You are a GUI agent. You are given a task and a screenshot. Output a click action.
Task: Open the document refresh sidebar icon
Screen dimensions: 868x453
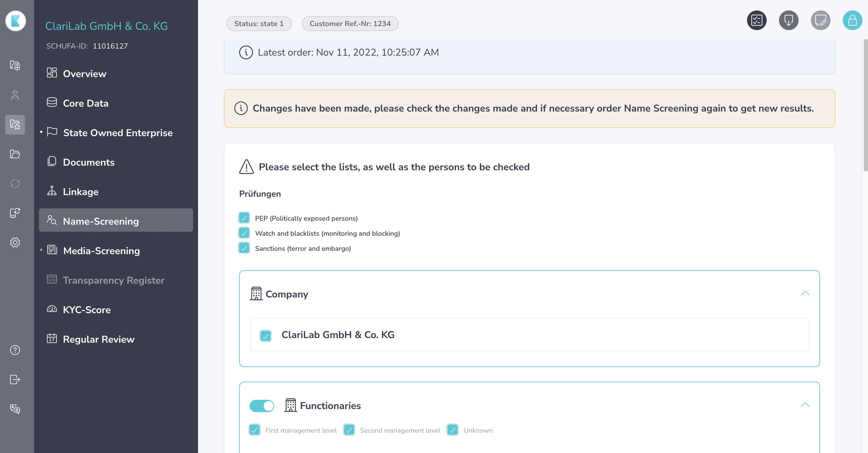(15, 213)
